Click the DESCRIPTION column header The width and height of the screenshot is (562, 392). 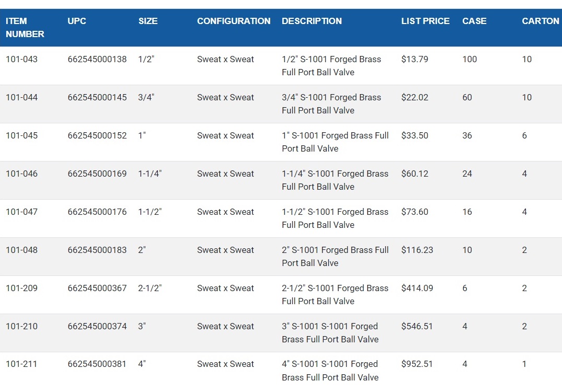(312, 21)
